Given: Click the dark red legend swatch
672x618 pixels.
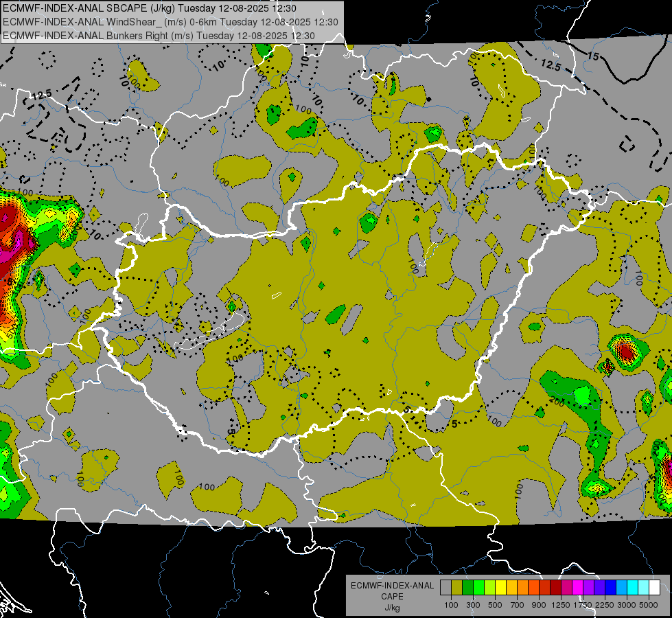Looking at the screenshot, I should point(555,588).
